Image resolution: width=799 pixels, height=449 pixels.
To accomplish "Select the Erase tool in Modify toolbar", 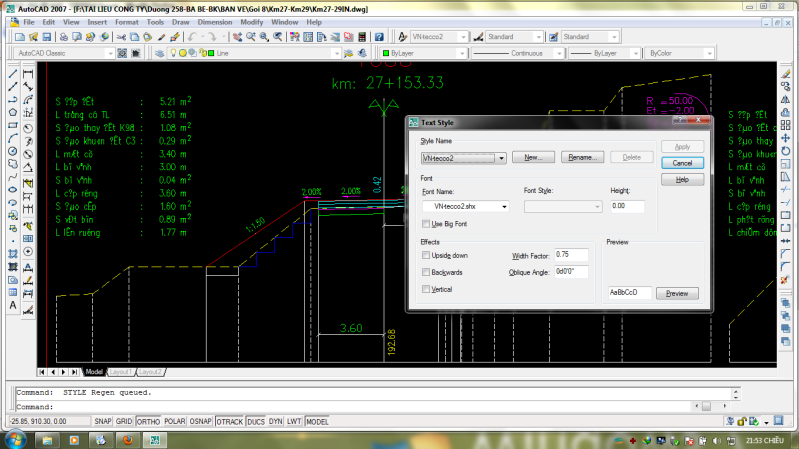I will pyautogui.click(x=786, y=74).
